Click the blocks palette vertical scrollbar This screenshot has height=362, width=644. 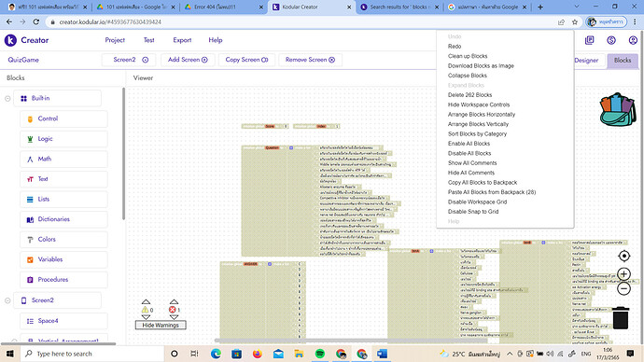click(x=123, y=154)
